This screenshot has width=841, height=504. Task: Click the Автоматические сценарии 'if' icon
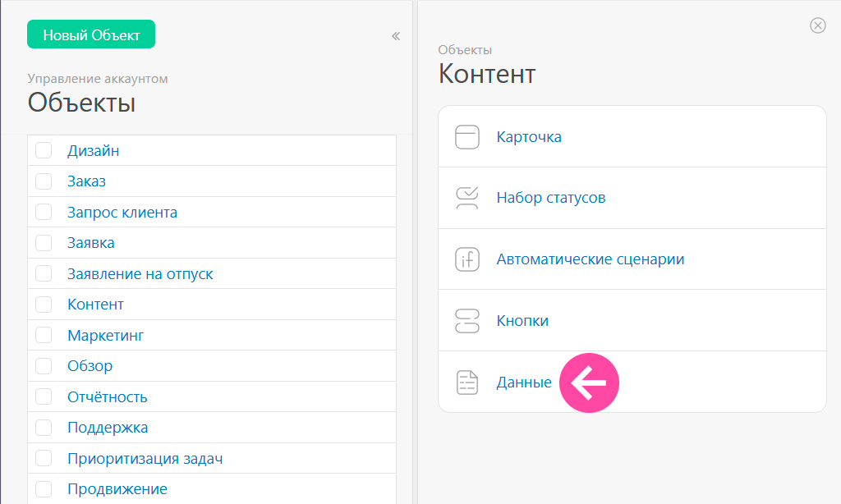(x=466, y=259)
